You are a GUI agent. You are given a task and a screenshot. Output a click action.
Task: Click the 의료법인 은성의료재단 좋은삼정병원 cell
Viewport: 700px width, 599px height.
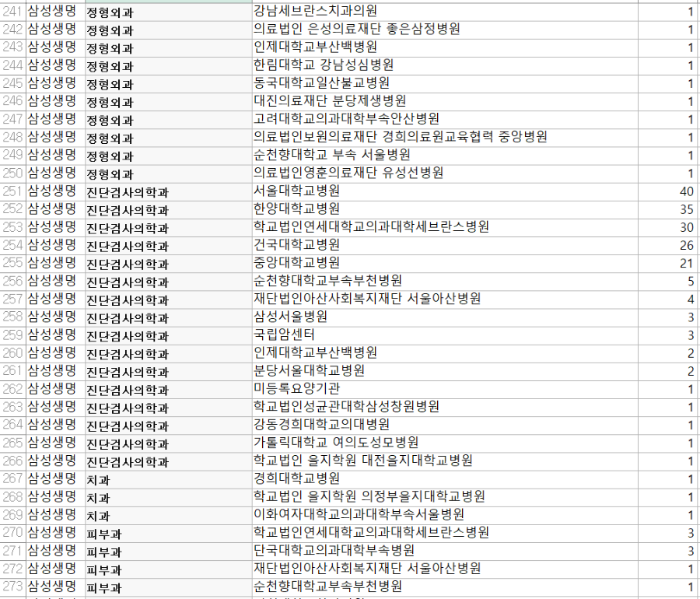(x=445, y=30)
